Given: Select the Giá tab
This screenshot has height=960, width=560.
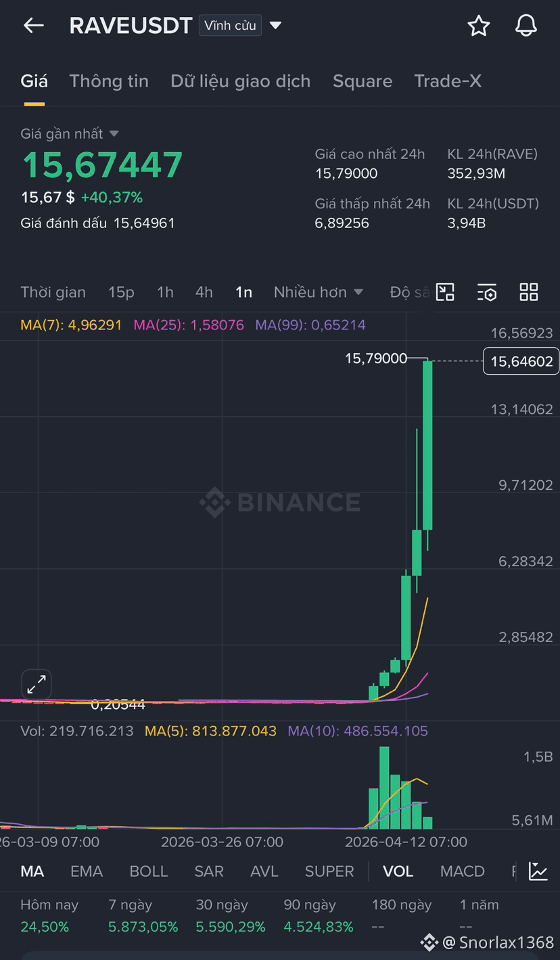Looking at the screenshot, I should coord(34,81).
